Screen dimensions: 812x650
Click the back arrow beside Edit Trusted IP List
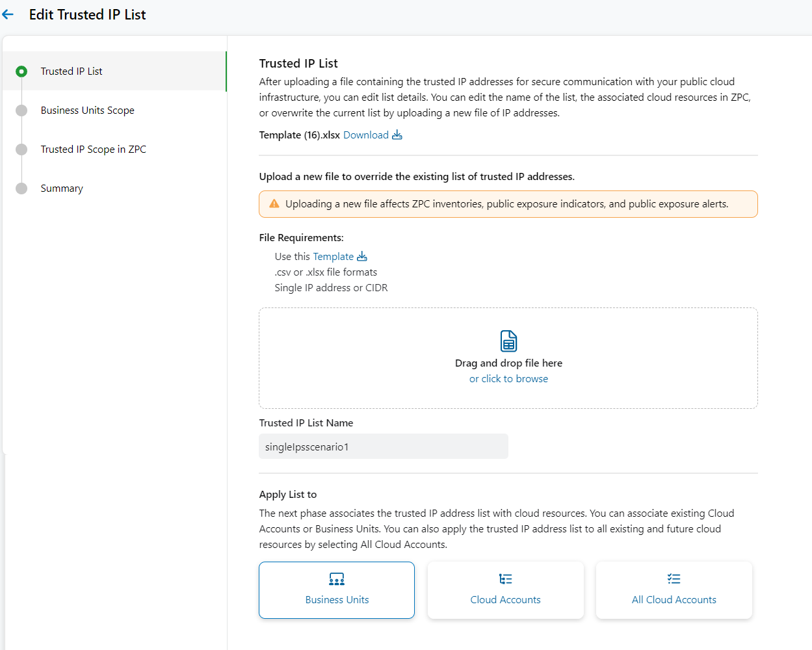click(8, 14)
